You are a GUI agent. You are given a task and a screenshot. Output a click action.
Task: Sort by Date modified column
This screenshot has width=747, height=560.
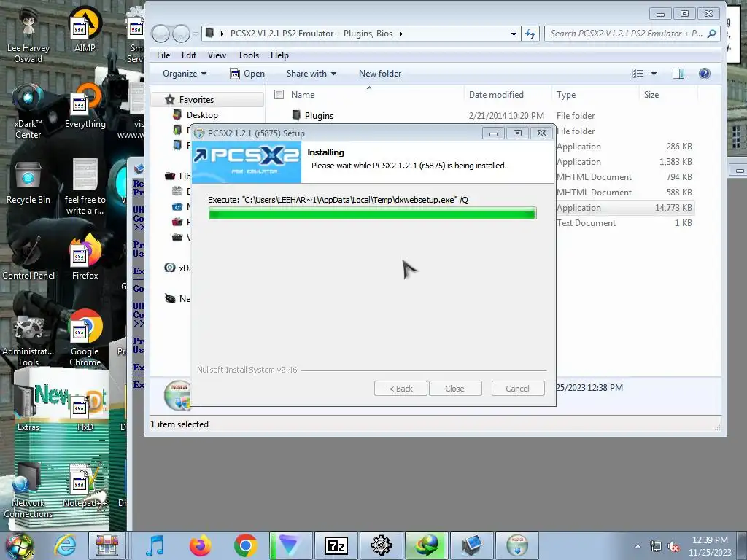tap(496, 94)
